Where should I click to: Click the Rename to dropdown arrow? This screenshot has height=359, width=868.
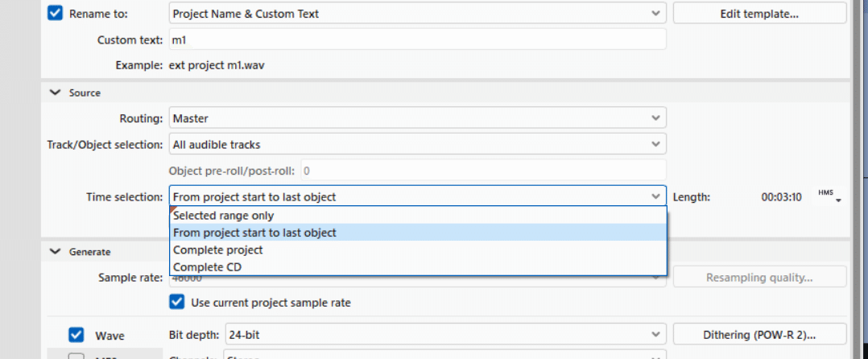click(655, 13)
